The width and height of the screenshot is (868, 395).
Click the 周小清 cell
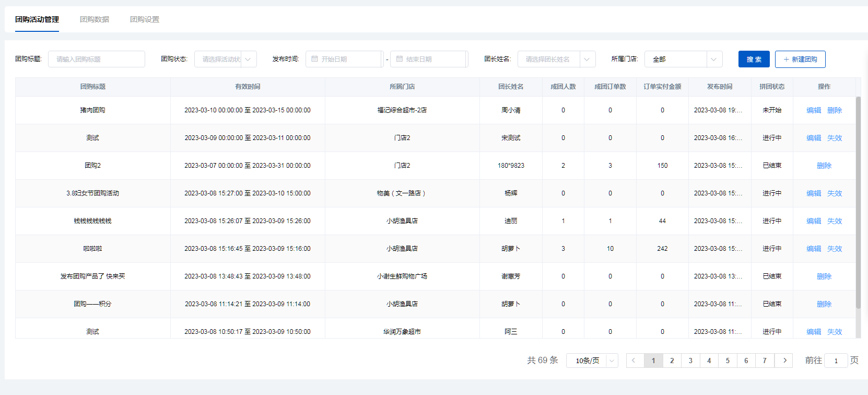(x=511, y=110)
